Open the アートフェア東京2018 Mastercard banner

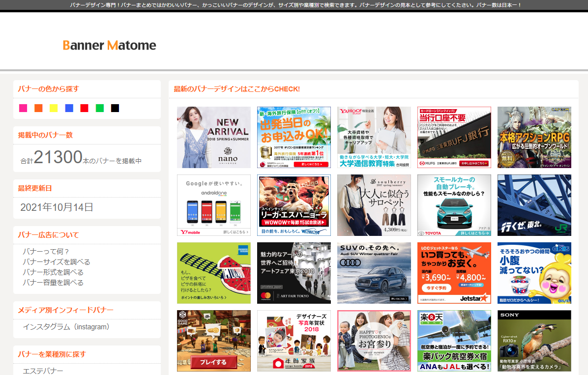click(294, 273)
